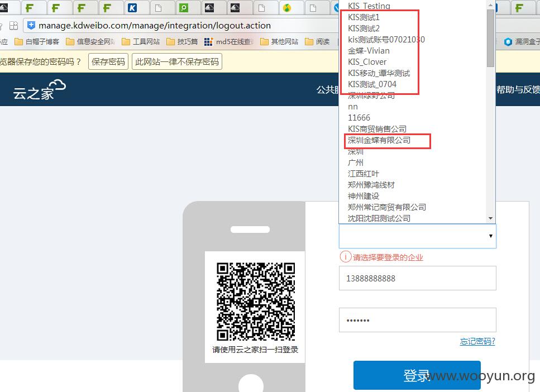Open the 白帽子博客 bookmark folder
540x392 pixels.
click(x=37, y=42)
